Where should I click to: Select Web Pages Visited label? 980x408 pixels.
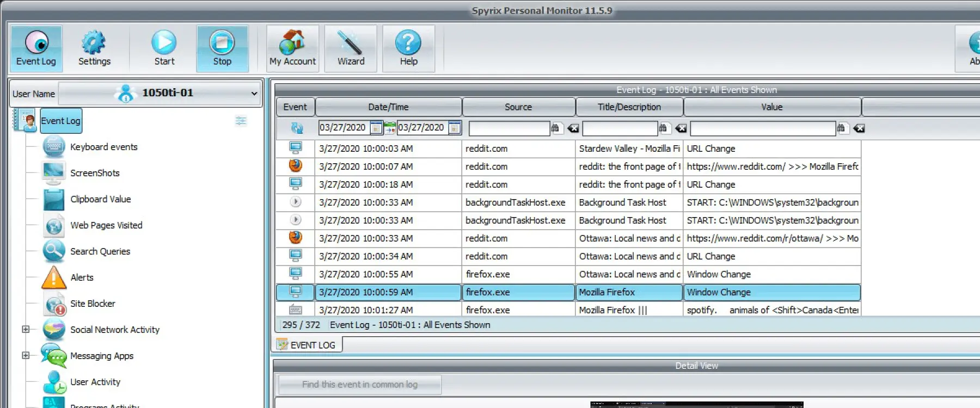(106, 225)
